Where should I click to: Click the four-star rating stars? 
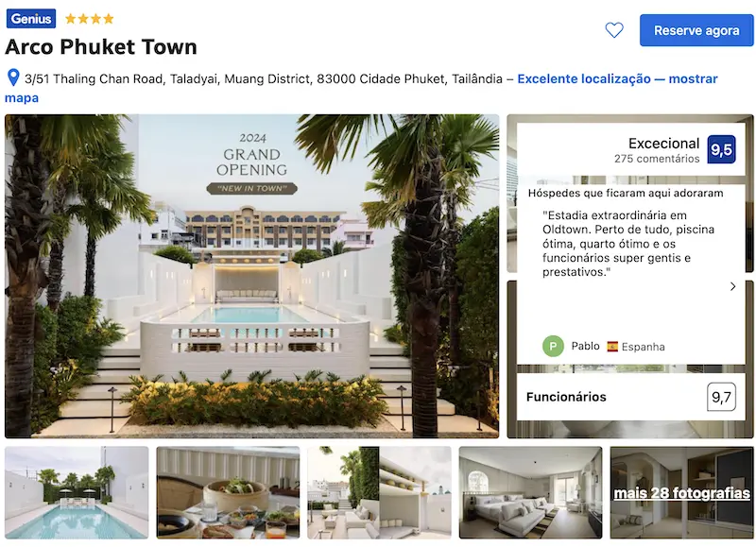[89, 19]
